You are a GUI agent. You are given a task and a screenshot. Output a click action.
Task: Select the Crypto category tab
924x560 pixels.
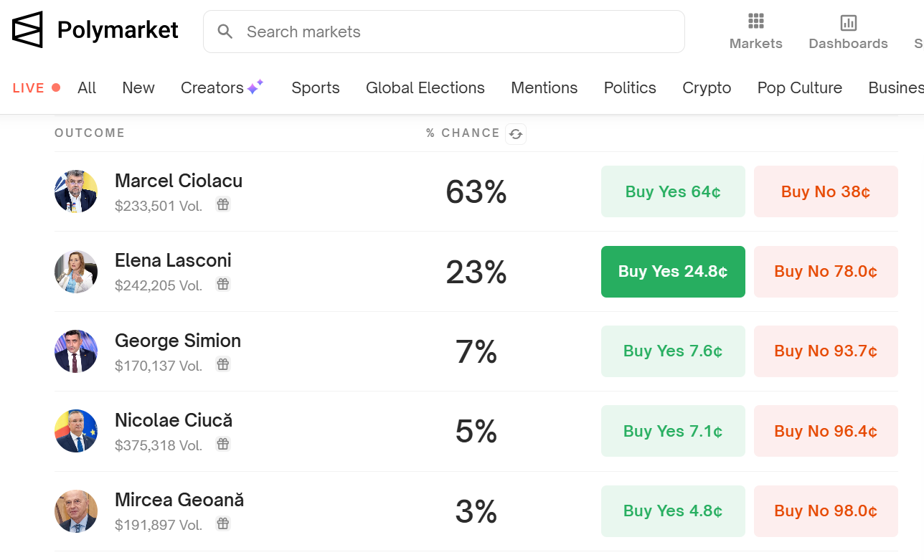[x=706, y=87]
